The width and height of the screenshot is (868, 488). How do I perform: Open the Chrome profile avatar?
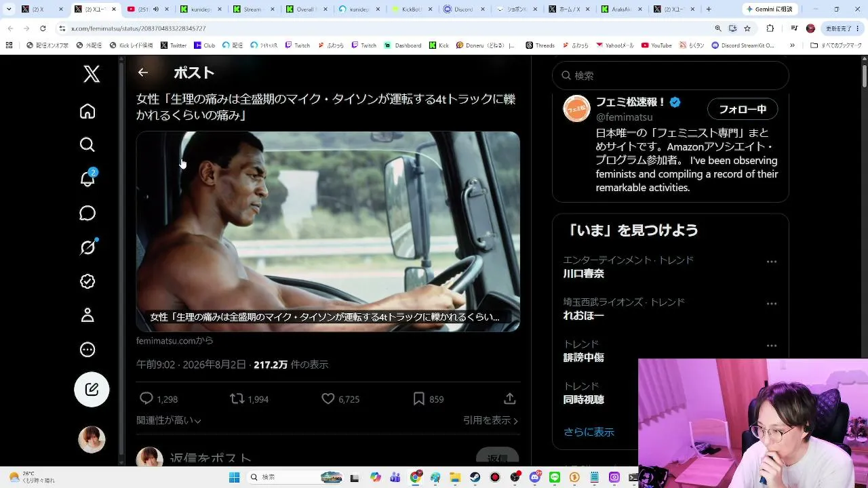point(810,28)
